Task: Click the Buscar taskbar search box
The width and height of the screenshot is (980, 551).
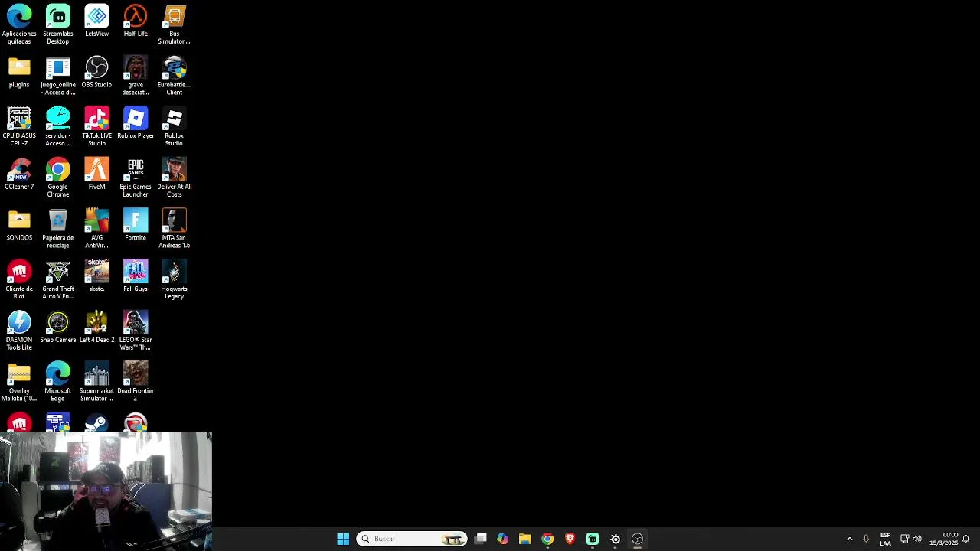Action: 413,539
